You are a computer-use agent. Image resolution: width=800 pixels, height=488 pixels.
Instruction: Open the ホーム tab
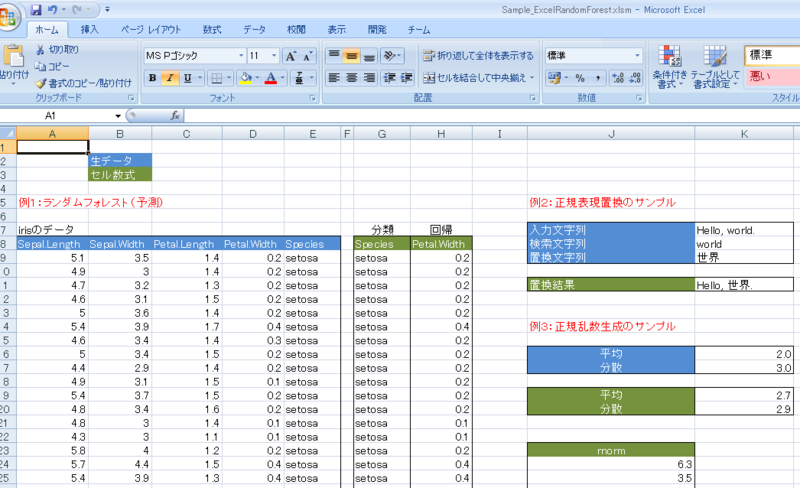click(47, 30)
